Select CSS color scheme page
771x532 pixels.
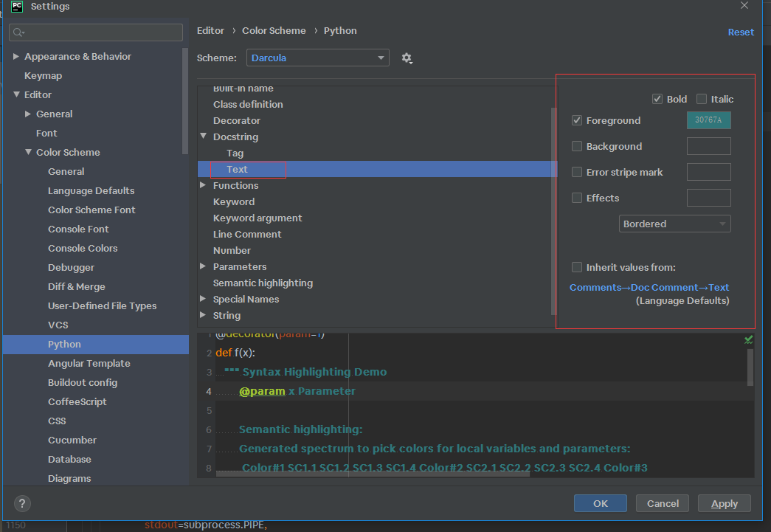click(57, 421)
